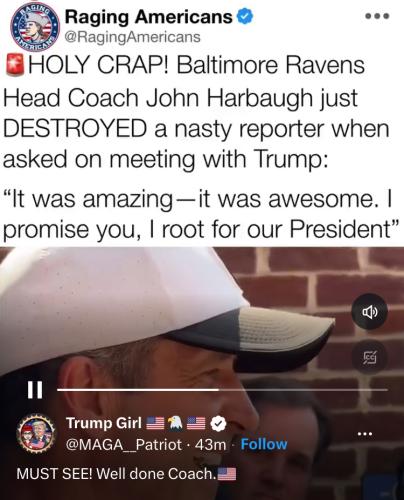Image resolution: width=404 pixels, height=500 pixels.
Task: Click the Trump Girl verified badge
Action: coord(219,423)
